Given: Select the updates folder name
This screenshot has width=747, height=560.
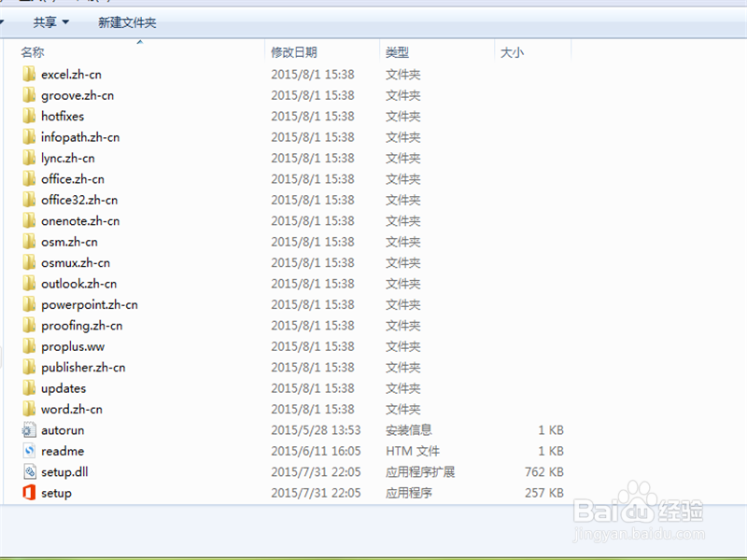Looking at the screenshot, I should (x=63, y=388).
